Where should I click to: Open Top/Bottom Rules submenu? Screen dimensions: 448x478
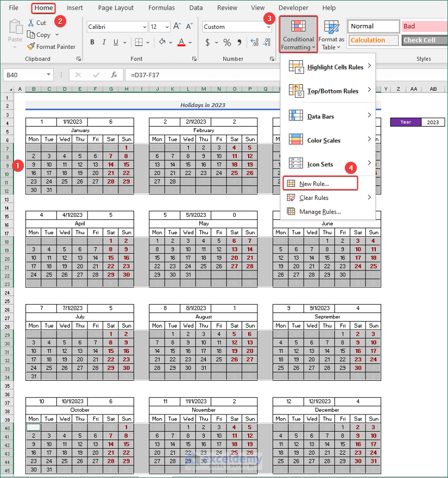point(328,91)
